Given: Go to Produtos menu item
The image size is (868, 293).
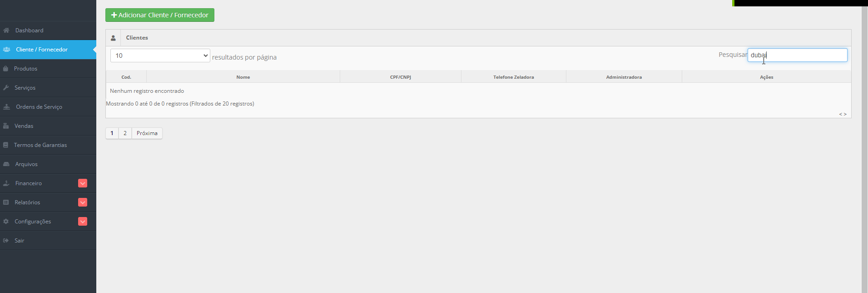Looking at the screenshot, I should tap(48, 69).
